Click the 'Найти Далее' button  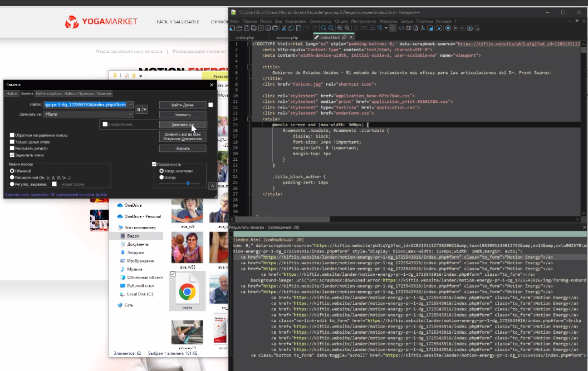(x=182, y=105)
